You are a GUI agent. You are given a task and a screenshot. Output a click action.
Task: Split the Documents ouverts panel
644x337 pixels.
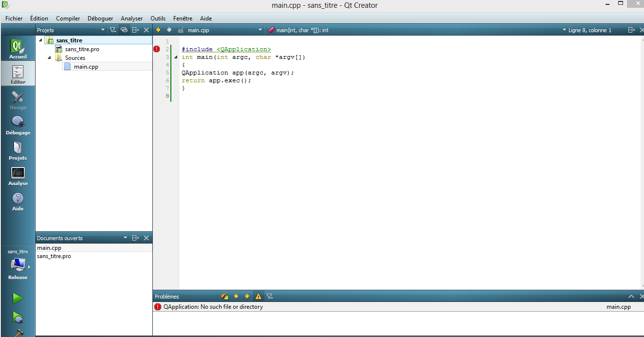(x=136, y=238)
